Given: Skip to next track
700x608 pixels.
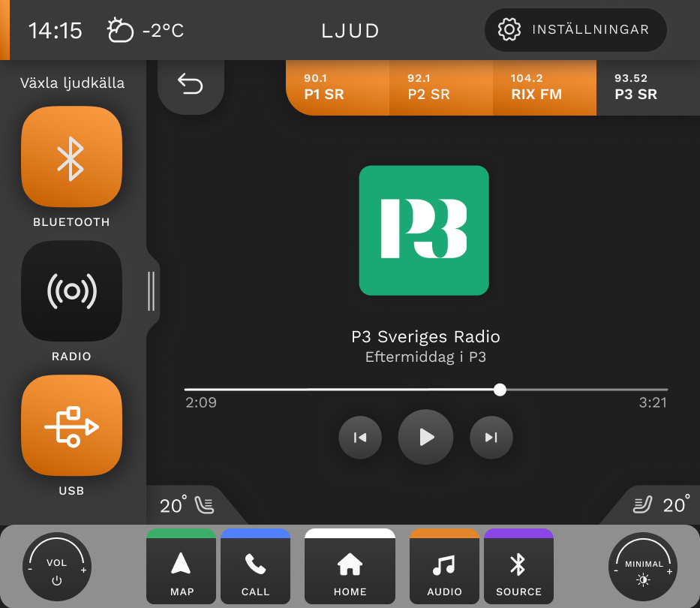Looking at the screenshot, I should (491, 438).
